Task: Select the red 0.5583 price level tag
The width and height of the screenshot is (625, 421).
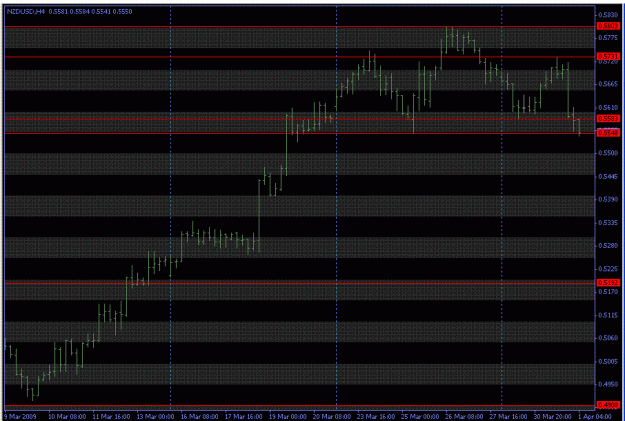Action: coord(608,119)
